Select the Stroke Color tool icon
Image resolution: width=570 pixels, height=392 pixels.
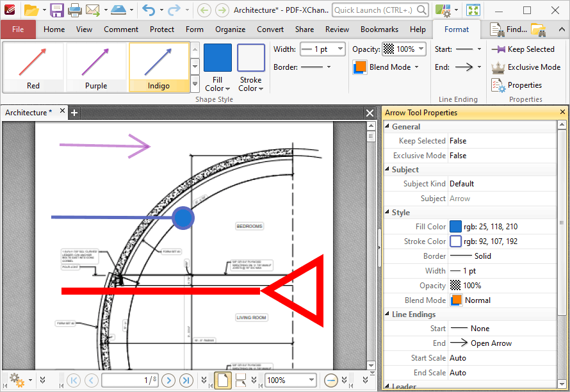pos(250,58)
